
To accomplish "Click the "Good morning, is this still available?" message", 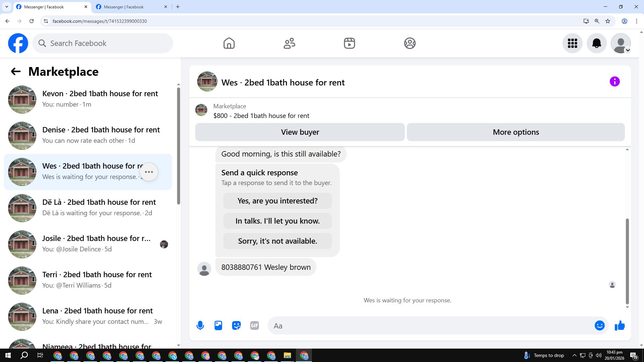I will coord(281,154).
